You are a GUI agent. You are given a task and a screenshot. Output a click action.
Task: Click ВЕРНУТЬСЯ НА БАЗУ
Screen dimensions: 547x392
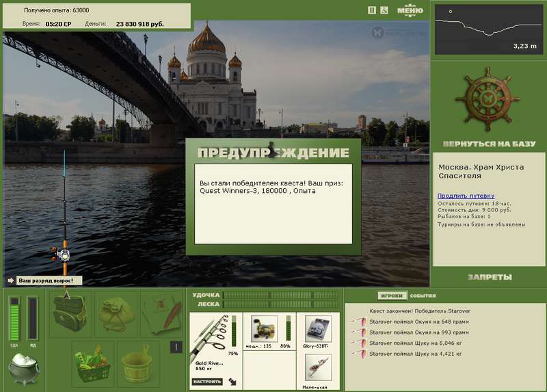[489, 144]
